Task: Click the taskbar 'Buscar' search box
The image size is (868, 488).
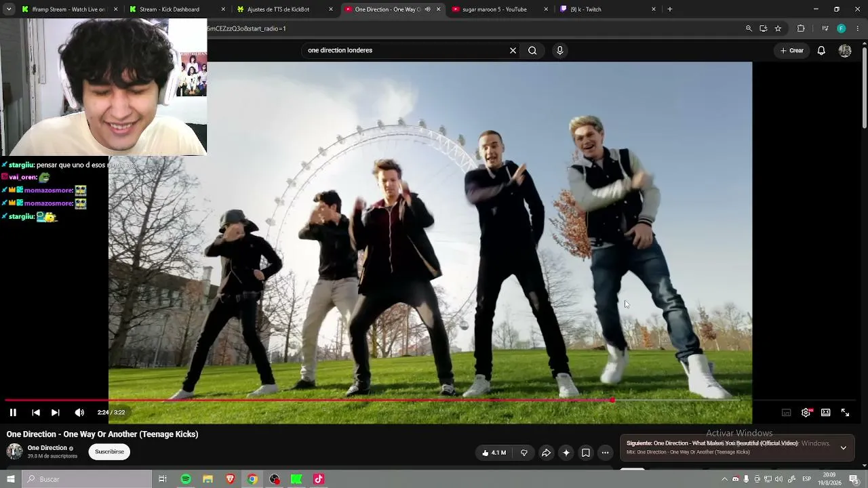Action: click(86, 479)
